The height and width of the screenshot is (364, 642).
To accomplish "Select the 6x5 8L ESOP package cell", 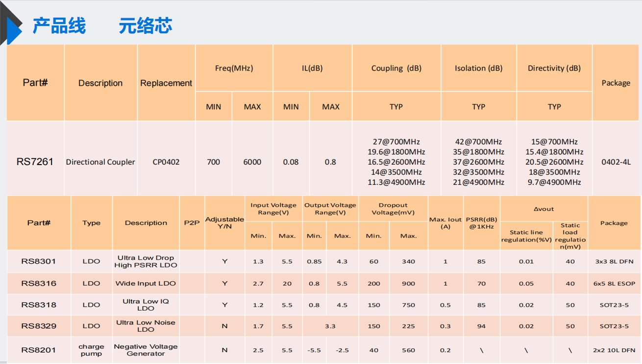I will [x=614, y=284].
